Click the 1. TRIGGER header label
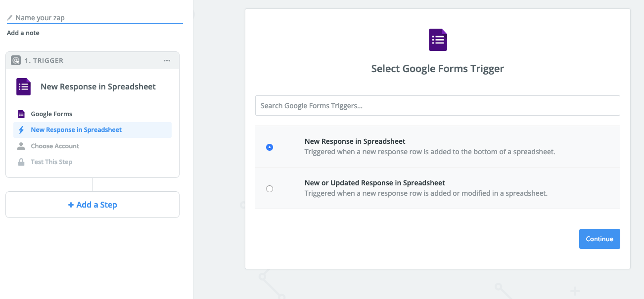Viewport: 644px width, 299px height. tap(44, 60)
